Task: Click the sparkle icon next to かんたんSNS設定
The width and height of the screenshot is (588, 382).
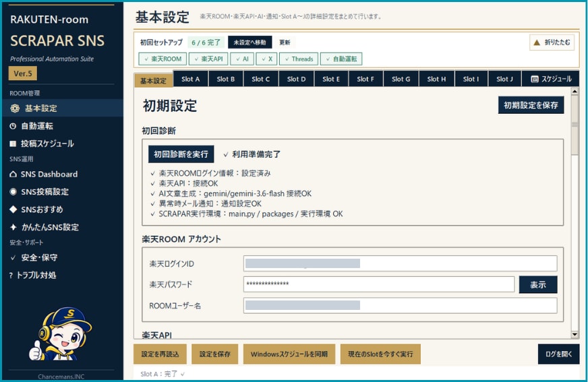Action: [13, 227]
